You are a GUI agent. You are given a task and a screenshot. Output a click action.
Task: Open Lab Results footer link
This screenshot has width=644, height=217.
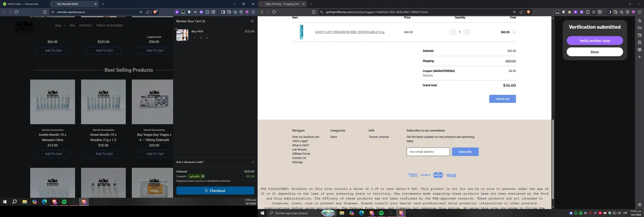pos(299,150)
